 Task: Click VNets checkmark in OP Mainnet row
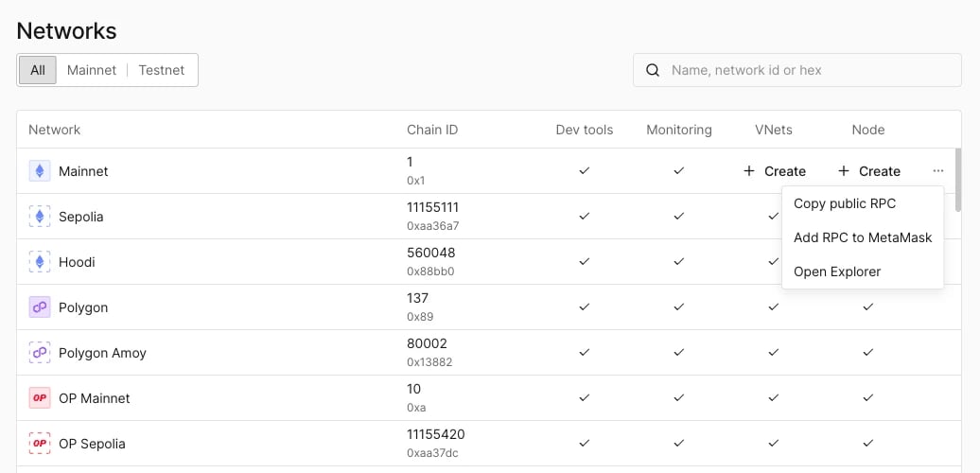pyautogui.click(x=773, y=397)
